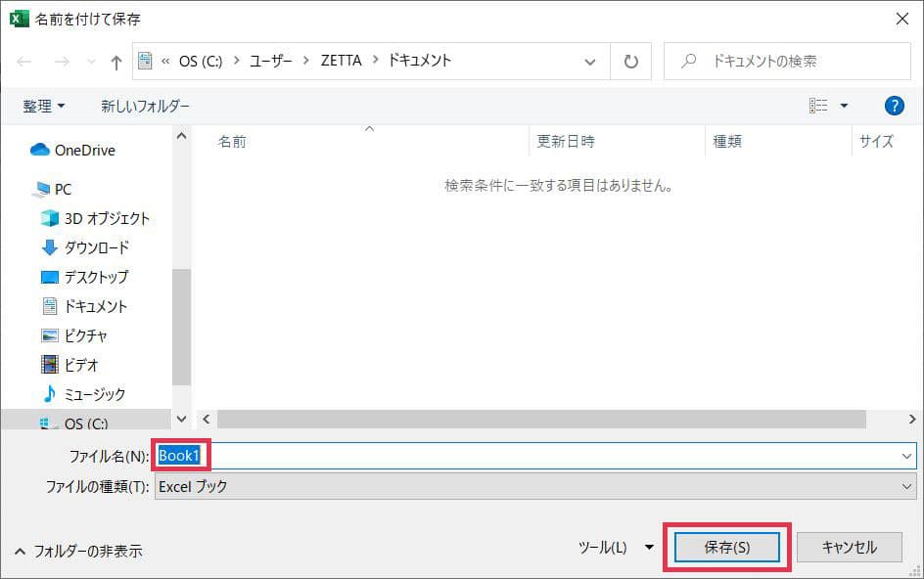Go to ドキュメント via the breadcrumb
The height and width of the screenshot is (579, 924).
pos(419,61)
